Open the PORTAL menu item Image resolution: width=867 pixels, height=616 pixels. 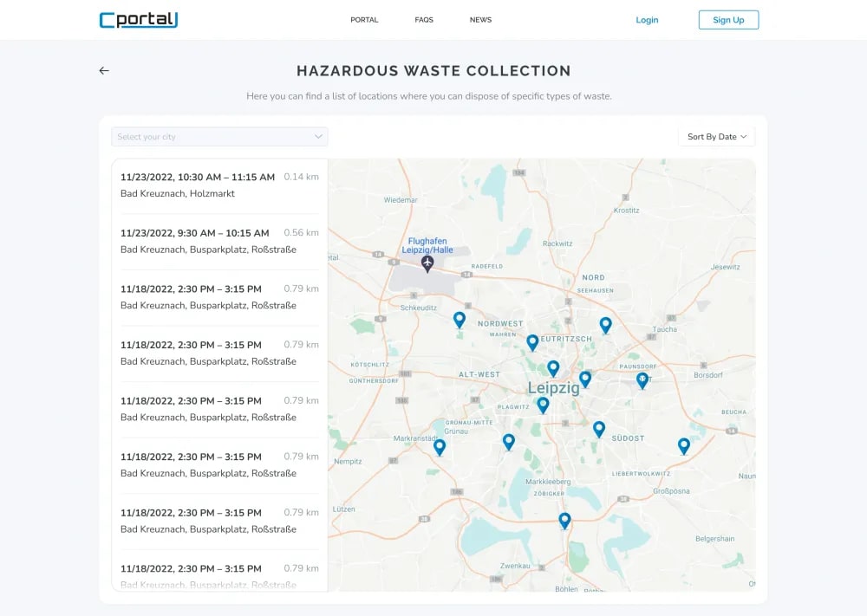click(364, 20)
